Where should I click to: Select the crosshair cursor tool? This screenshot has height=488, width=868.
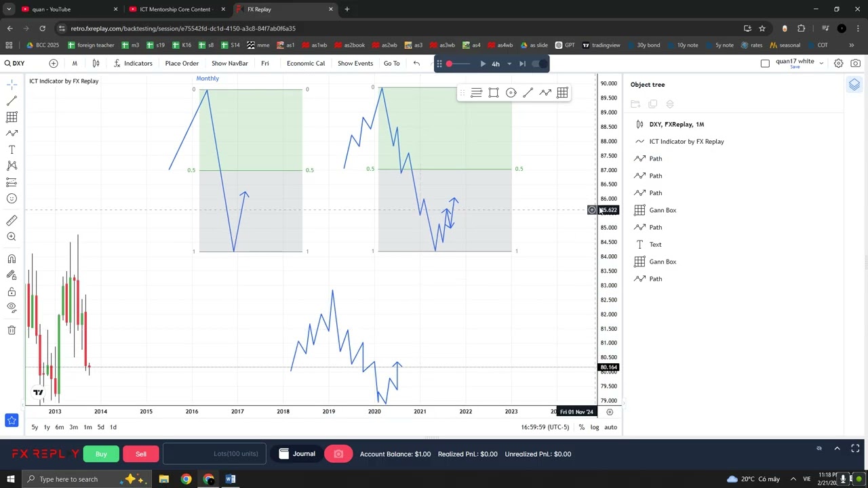(x=12, y=85)
